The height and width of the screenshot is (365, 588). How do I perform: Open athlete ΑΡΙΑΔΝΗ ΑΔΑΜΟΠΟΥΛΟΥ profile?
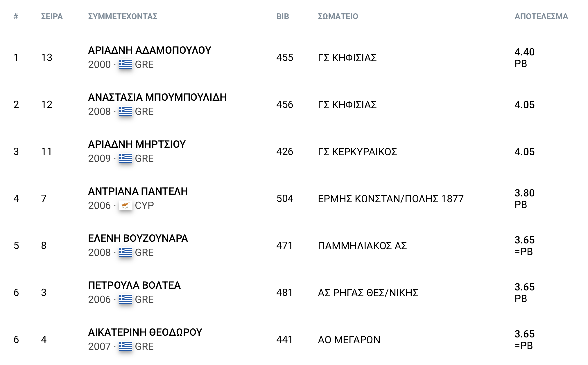click(150, 50)
